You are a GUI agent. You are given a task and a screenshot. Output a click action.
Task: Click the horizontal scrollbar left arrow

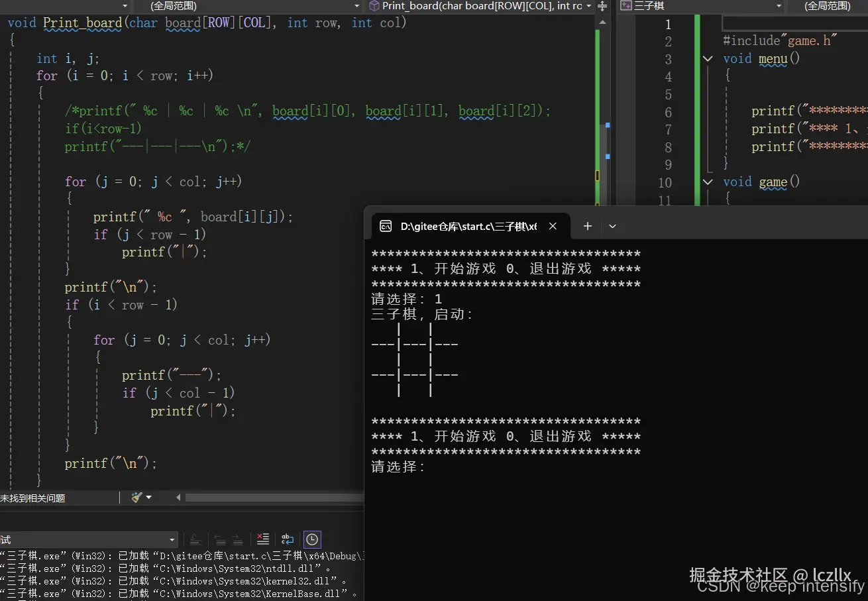tap(178, 497)
